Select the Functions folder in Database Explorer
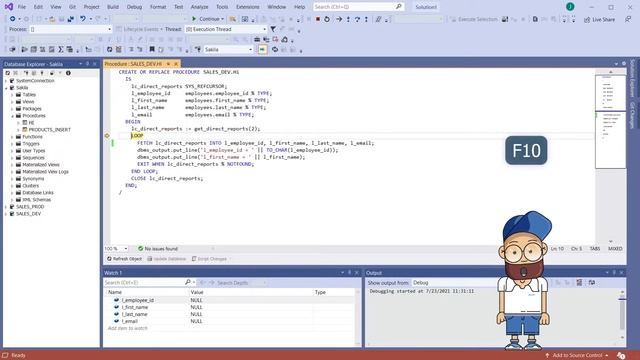The height and width of the screenshot is (360, 640). (32, 137)
